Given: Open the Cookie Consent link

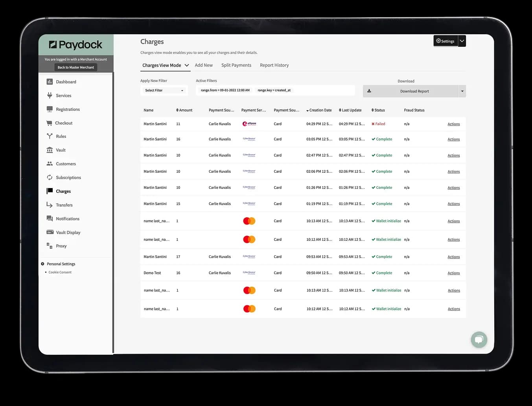Looking at the screenshot, I should pos(60,272).
